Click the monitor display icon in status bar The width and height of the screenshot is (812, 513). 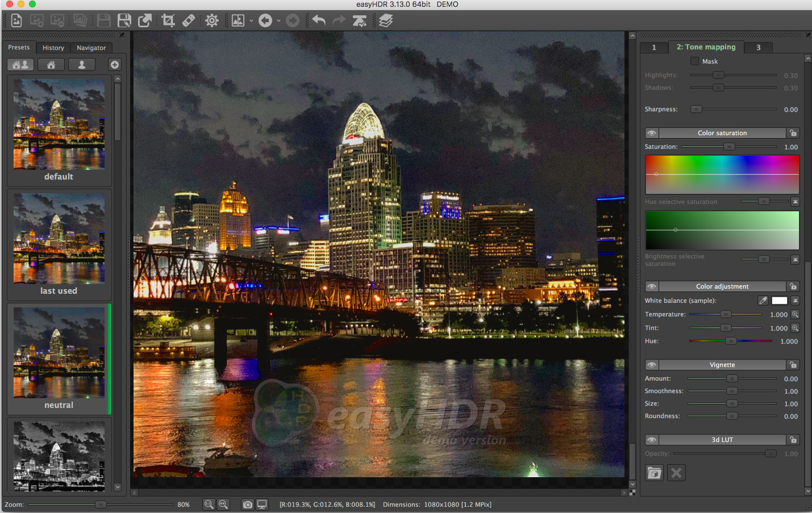[x=262, y=504]
